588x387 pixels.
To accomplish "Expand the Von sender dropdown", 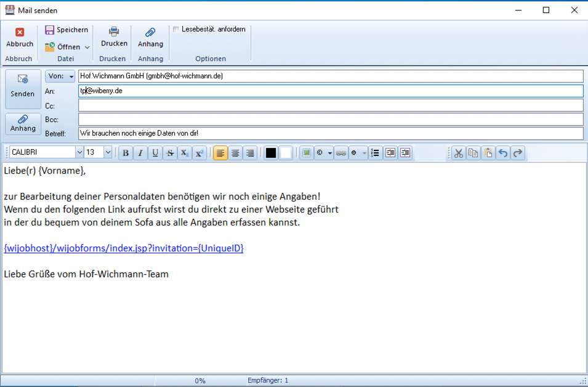I will (71, 76).
